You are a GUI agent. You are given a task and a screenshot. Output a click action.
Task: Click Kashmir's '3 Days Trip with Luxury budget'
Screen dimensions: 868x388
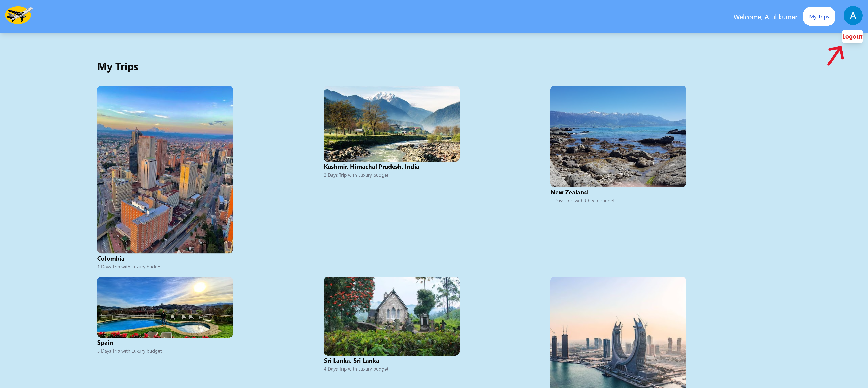(x=356, y=175)
